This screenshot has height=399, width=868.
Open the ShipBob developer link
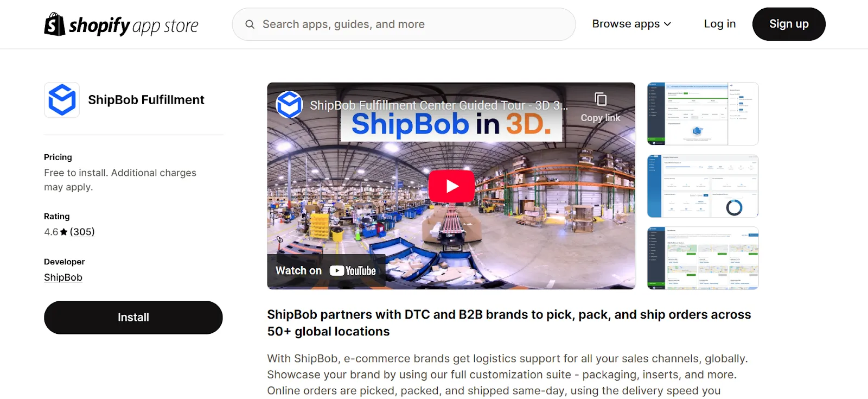pos(63,277)
